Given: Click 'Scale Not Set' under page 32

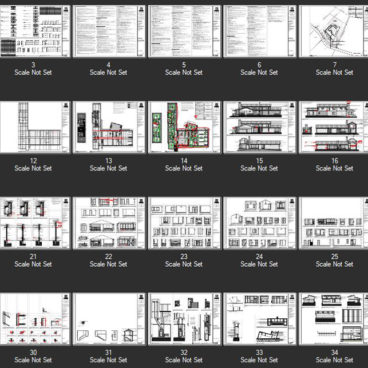Looking at the screenshot, I should click(184, 360).
